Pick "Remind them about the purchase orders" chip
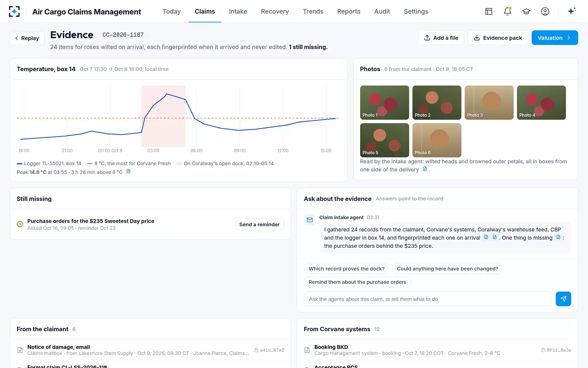Viewport: 588px width, 368px height. (357, 282)
